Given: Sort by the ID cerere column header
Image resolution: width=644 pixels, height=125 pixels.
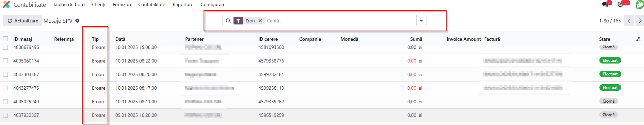Looking at the screenshot, I should [x=268, y=39].
